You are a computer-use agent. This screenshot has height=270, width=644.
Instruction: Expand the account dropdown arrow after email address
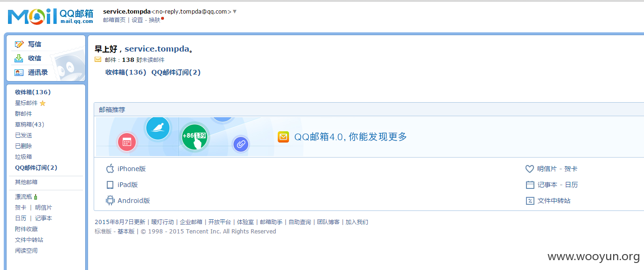235,11
